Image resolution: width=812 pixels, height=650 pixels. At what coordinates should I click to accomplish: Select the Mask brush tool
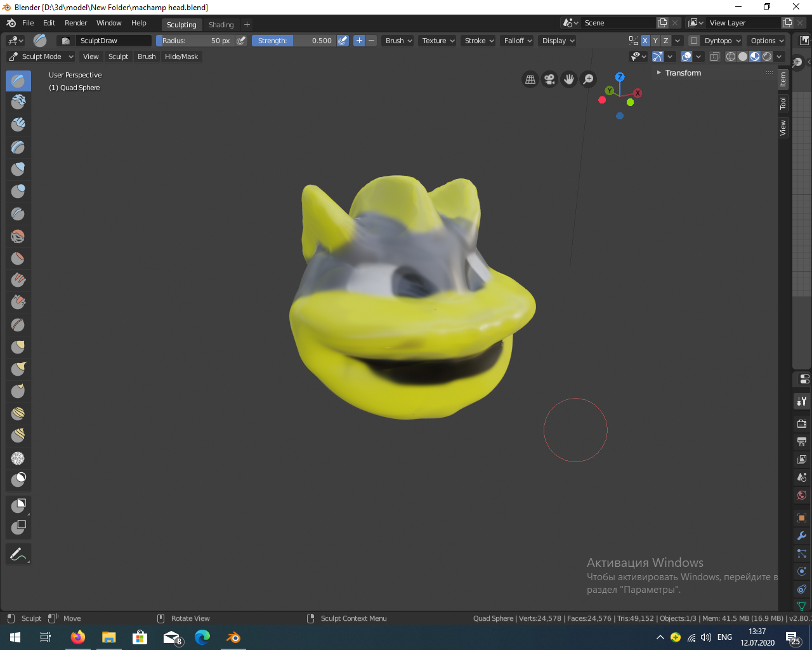point(18,480)
